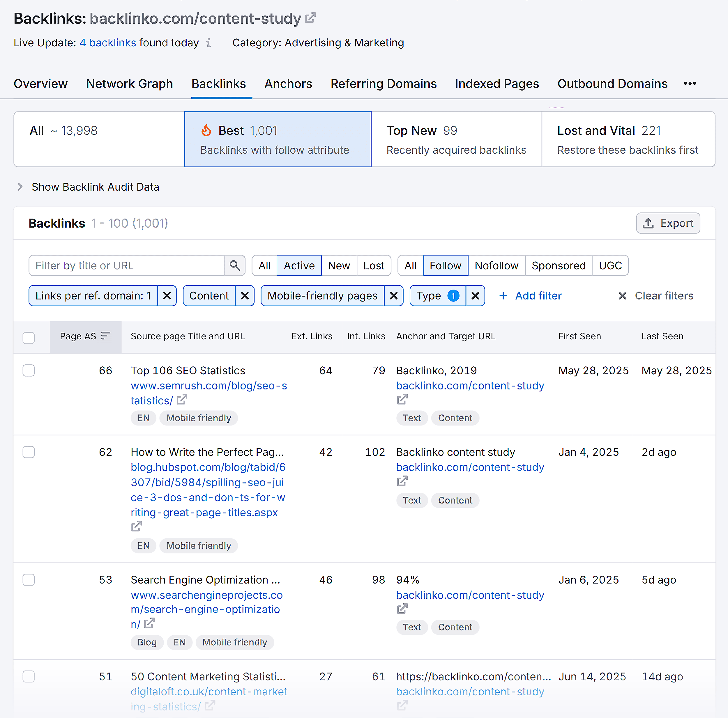Select the Top New 99 card
This screenshot has width=728, height=718.
456,139
